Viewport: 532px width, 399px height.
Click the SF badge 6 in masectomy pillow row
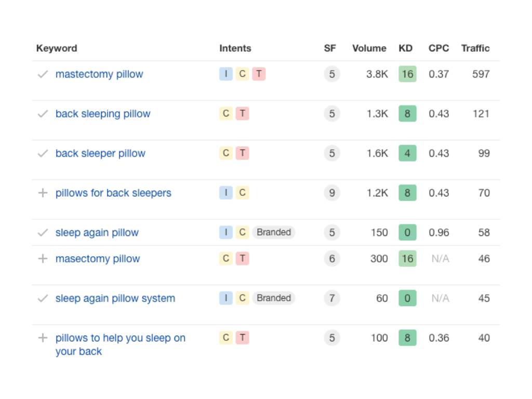tap(332, 259)
